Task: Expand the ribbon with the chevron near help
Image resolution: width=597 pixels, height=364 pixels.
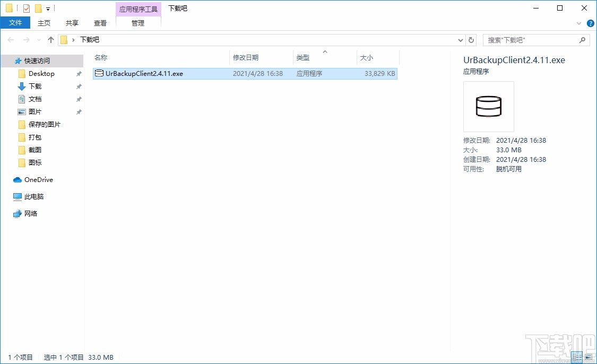Action: pyautogui.click(x=579, y=23)
